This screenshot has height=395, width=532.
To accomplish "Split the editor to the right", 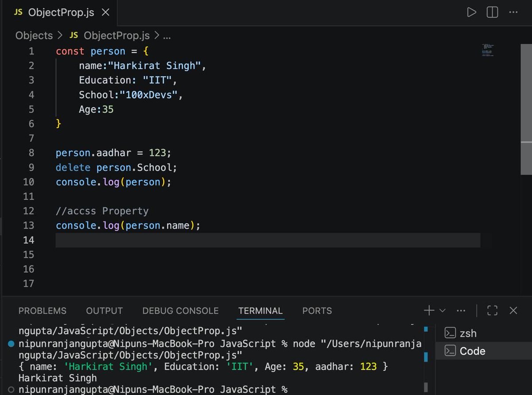I will 493,12.
